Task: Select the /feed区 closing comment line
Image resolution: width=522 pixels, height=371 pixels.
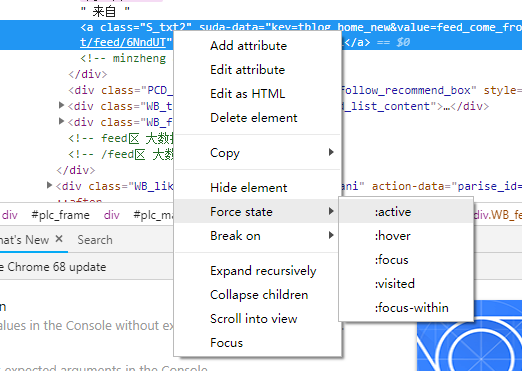Action: tap(121, 154)
